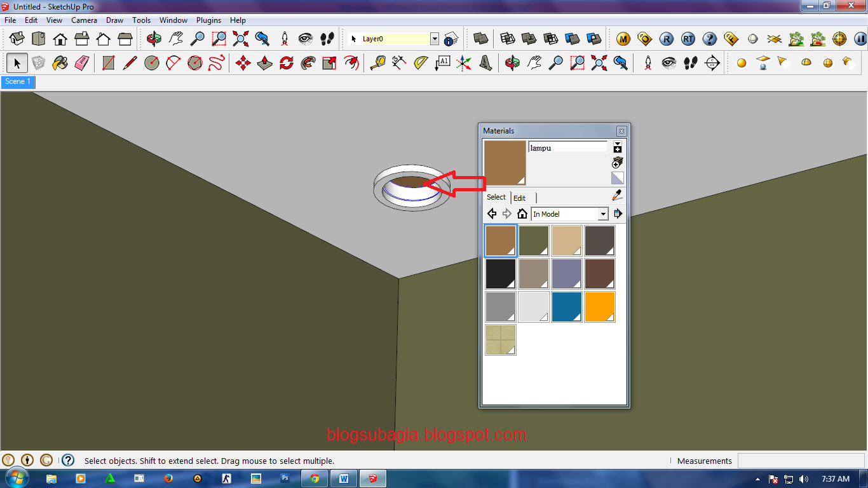
Task: Create V-Ray omni light
Action: click(x=742, y=63)
